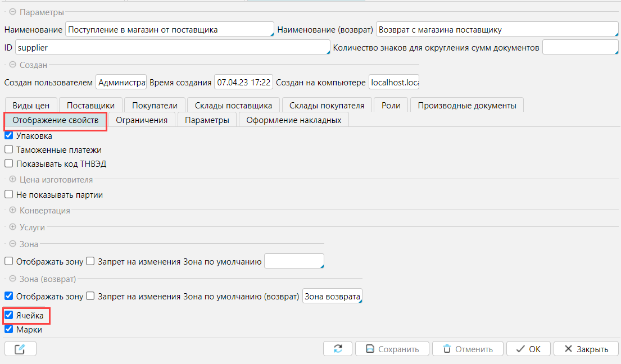Viewport: 621px width, 364px height.
Task: Click the refresh arrows icon button
Action: tap(338, 349)
